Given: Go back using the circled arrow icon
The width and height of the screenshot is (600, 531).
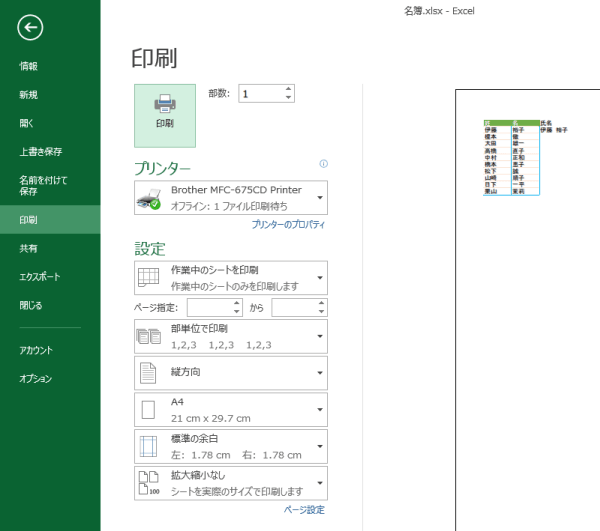Looking at the screenshot, I should coord(30,28).
